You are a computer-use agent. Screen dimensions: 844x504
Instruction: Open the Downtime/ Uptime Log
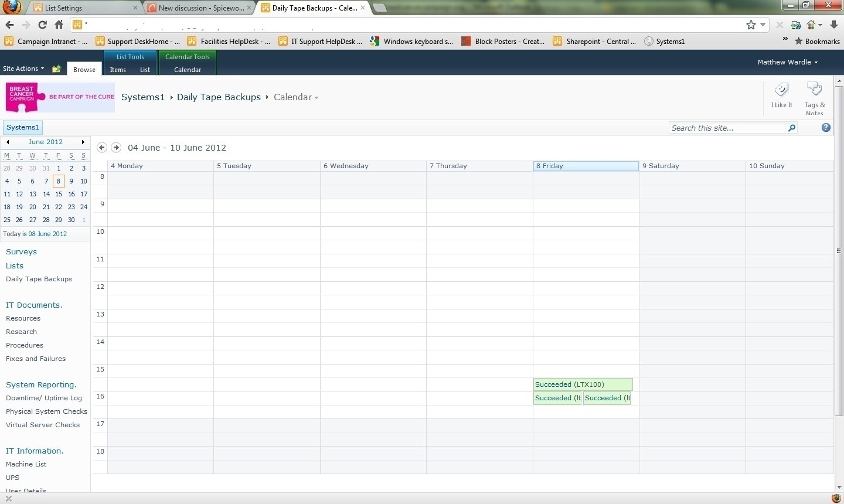click(43, 398)
